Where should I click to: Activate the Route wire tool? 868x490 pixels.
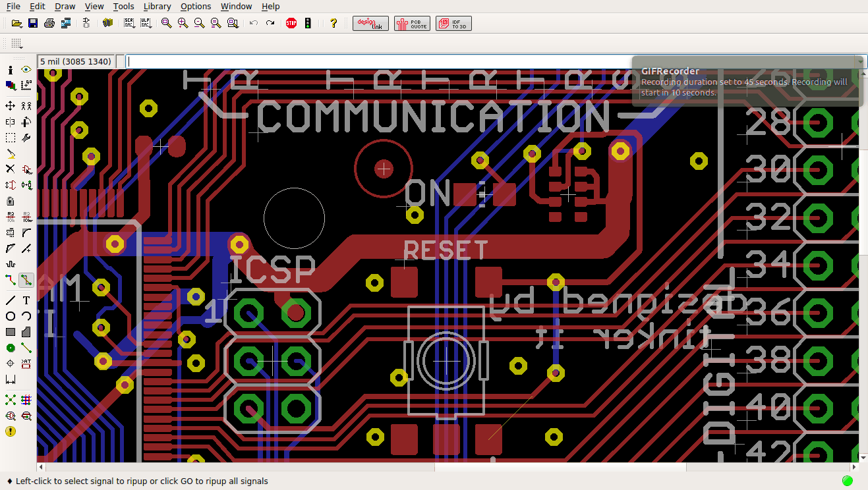click(10, 280)
